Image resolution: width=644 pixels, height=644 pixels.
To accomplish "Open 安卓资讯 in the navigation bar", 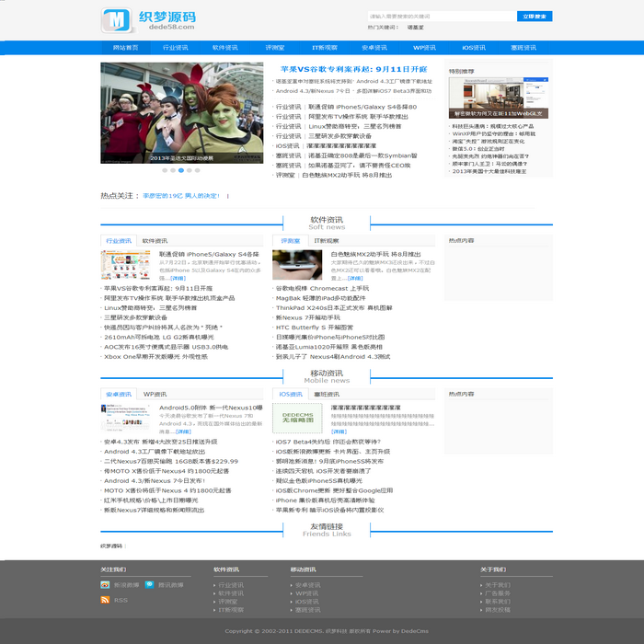I will click(374, 48).
